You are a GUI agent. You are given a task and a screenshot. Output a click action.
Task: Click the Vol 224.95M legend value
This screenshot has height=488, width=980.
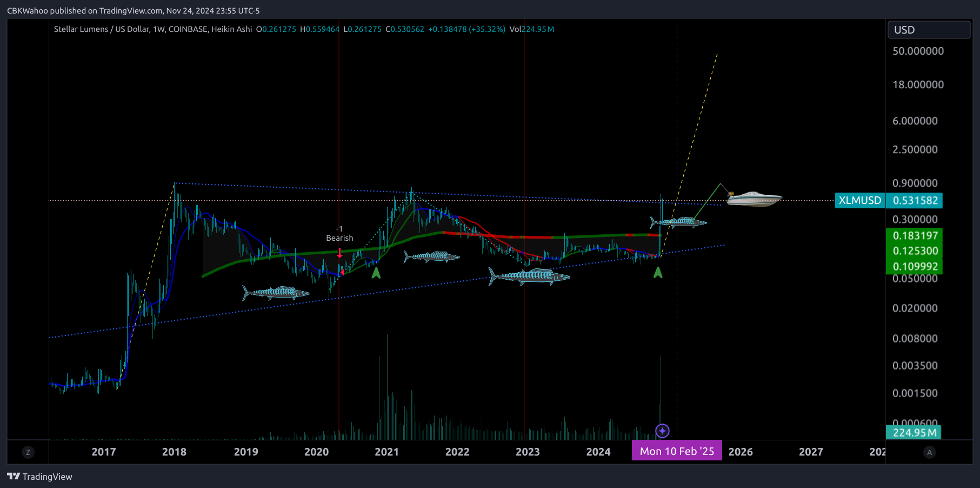(531, 29)
